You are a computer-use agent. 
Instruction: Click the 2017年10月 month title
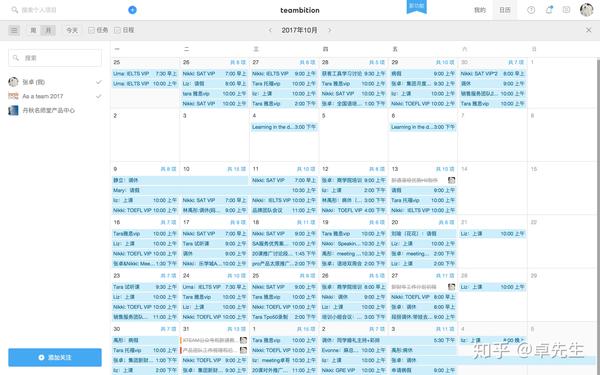click(x=299, y=30)
